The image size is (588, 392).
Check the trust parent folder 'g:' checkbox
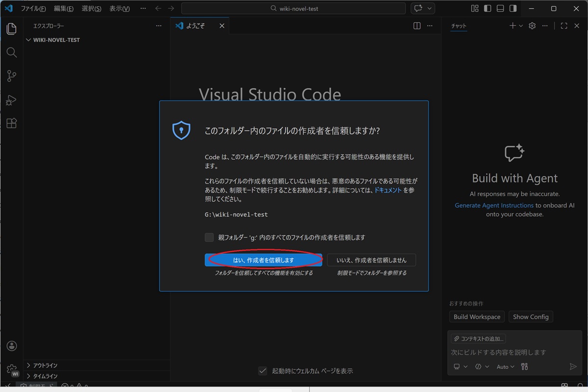209,238
